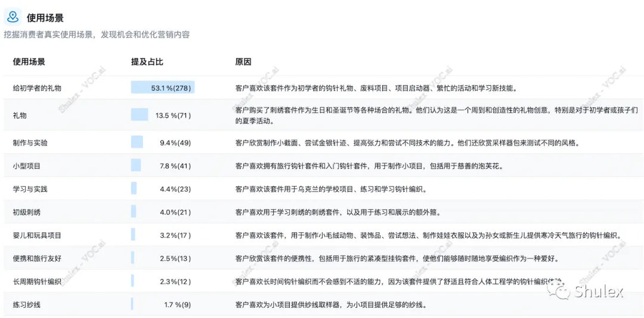Viewport: 644px width, 318px height.
Task: Select the 长周期钩针编织 row label
Action: point(38,282)
